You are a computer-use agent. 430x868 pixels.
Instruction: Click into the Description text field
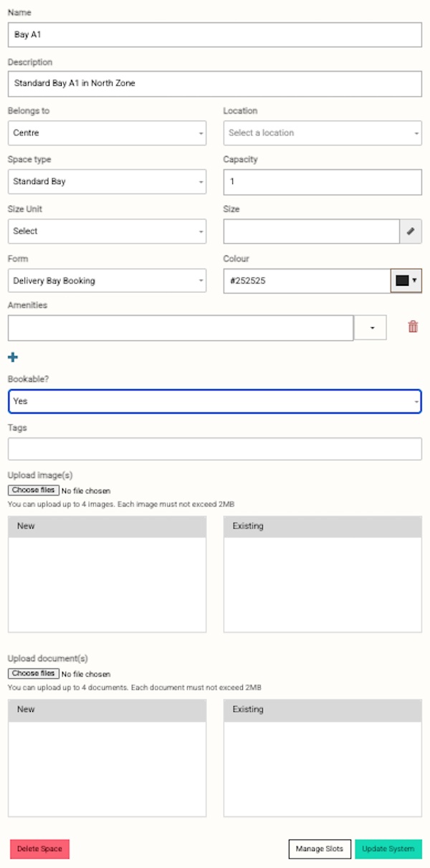(x=214, y=83)
